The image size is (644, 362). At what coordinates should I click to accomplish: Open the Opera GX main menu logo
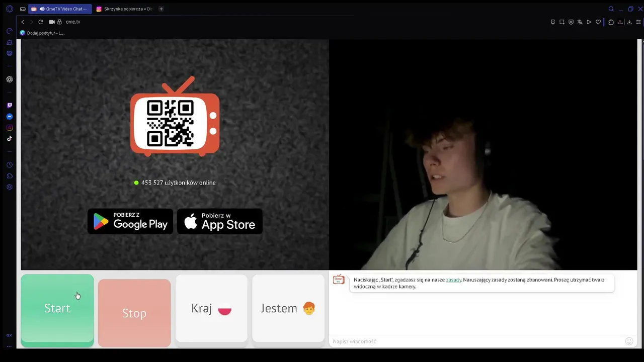pos(9,9)
